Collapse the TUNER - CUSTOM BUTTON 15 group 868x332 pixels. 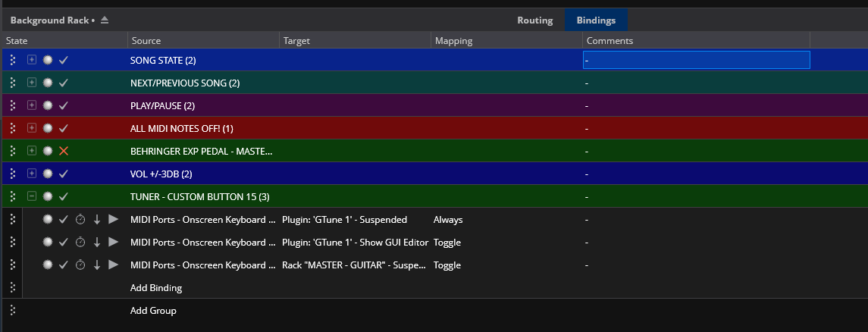(x=32, y=196)
